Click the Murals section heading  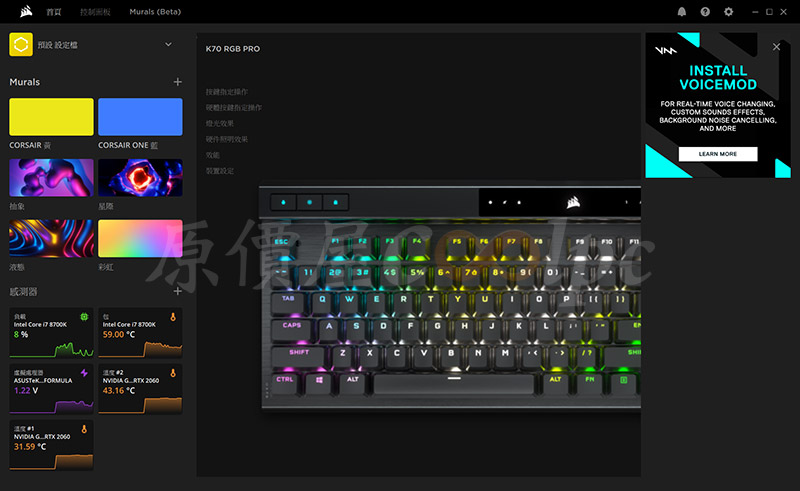tap(24, 82)
